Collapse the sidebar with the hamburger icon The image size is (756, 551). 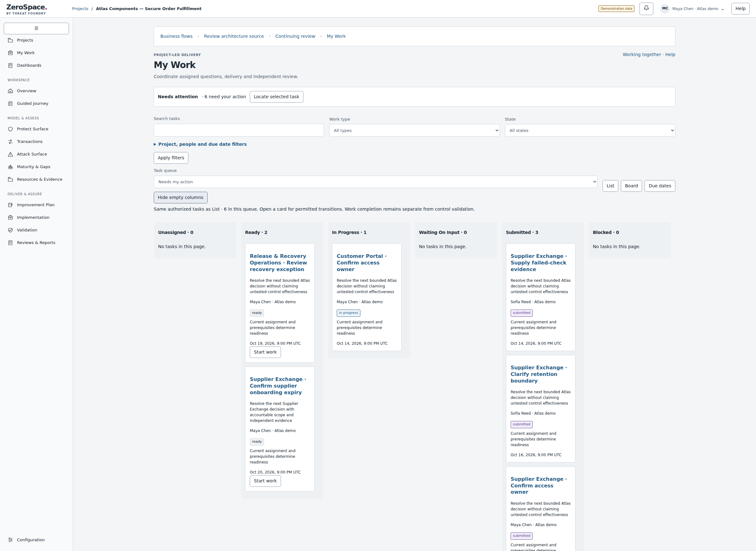tap(36, 28)
